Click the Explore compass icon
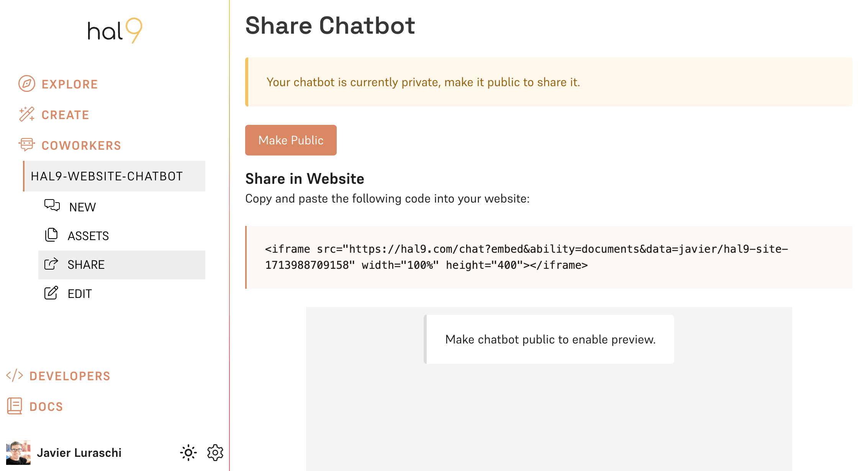868x471 pixels. [x=27, y=83]
